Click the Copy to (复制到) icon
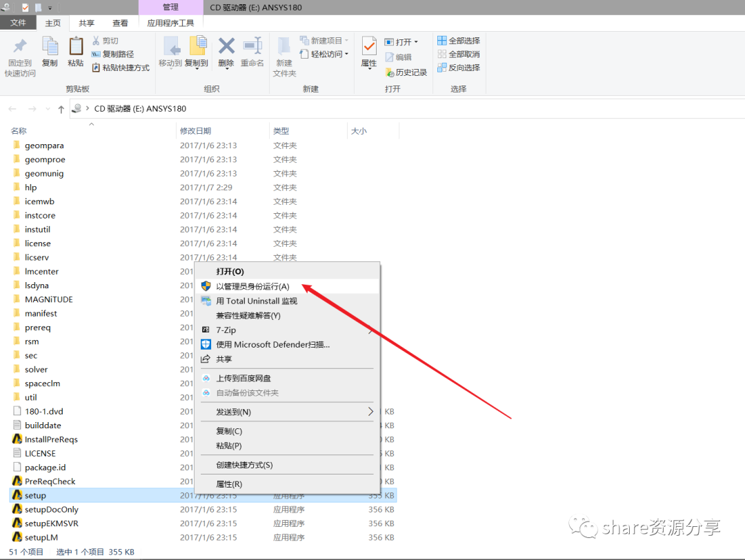 [x=197, y=46]
